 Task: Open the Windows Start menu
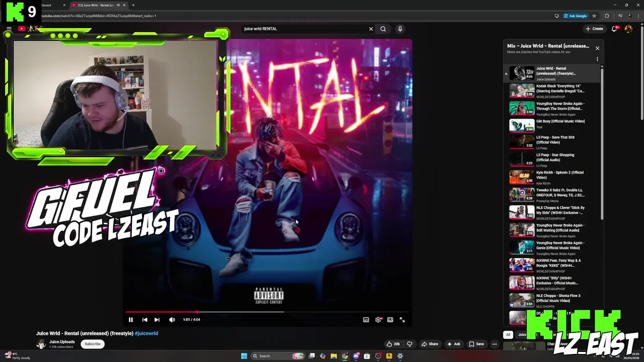pyautogui.click(x=244, y=356)
